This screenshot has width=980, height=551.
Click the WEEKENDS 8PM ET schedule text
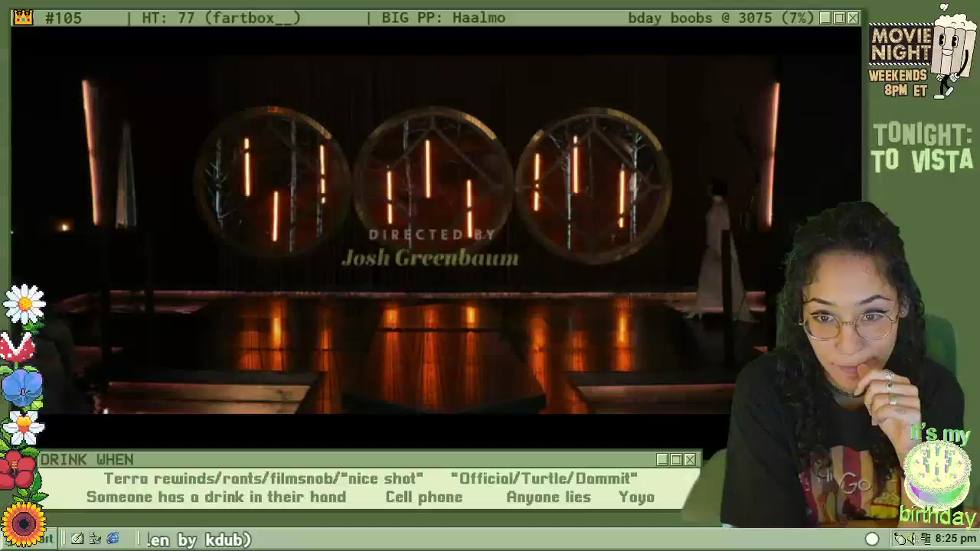898,83
